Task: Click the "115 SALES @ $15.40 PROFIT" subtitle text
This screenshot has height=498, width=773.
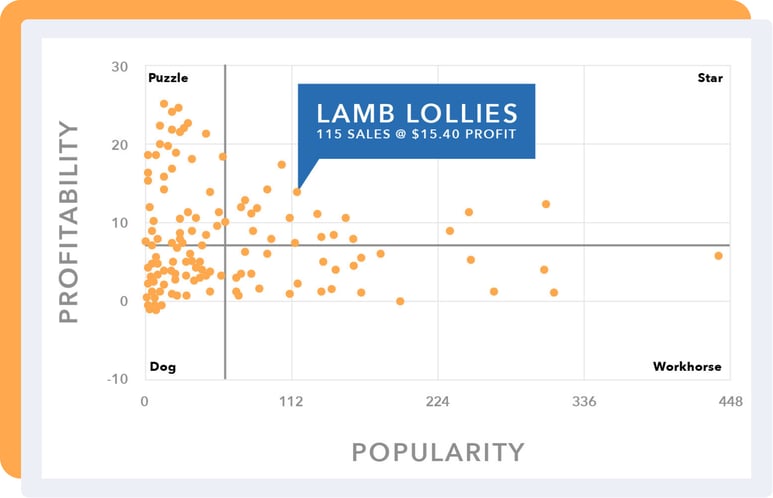Action: (416, 133)
